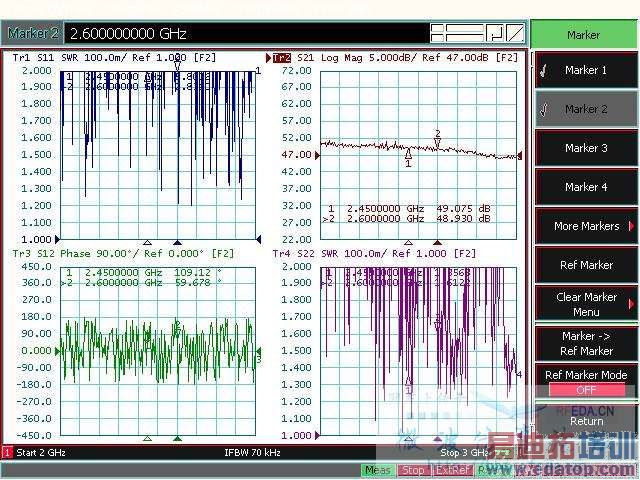
Task: Click the enter key icon in entry bar
Action: [x=493, y=33]
